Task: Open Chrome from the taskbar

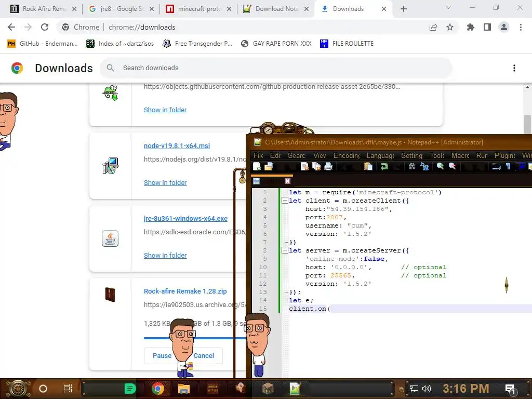Action: [158, 389]
